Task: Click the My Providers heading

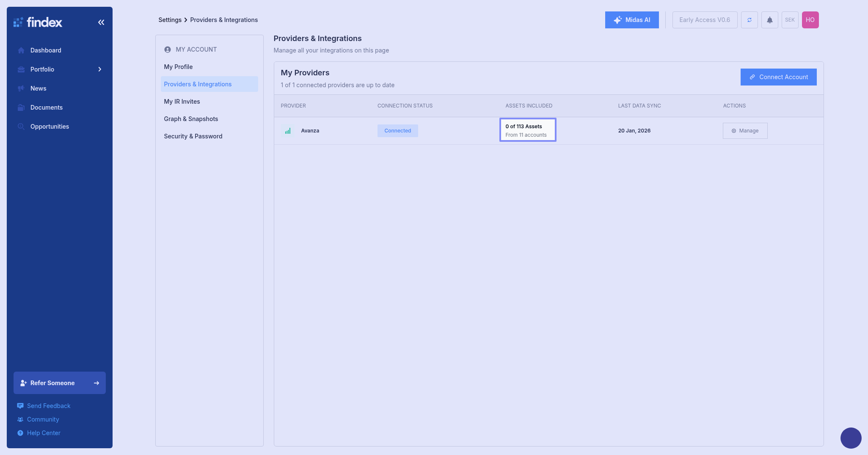Action: (x=305, y=73)
